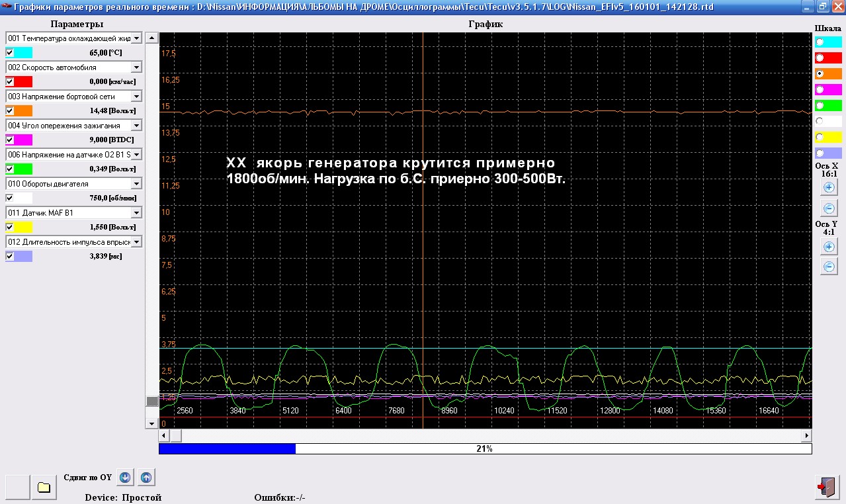Zoom in the Y axis scale
Viewport: 846px width, 504px height.
[x=828, y=247]
